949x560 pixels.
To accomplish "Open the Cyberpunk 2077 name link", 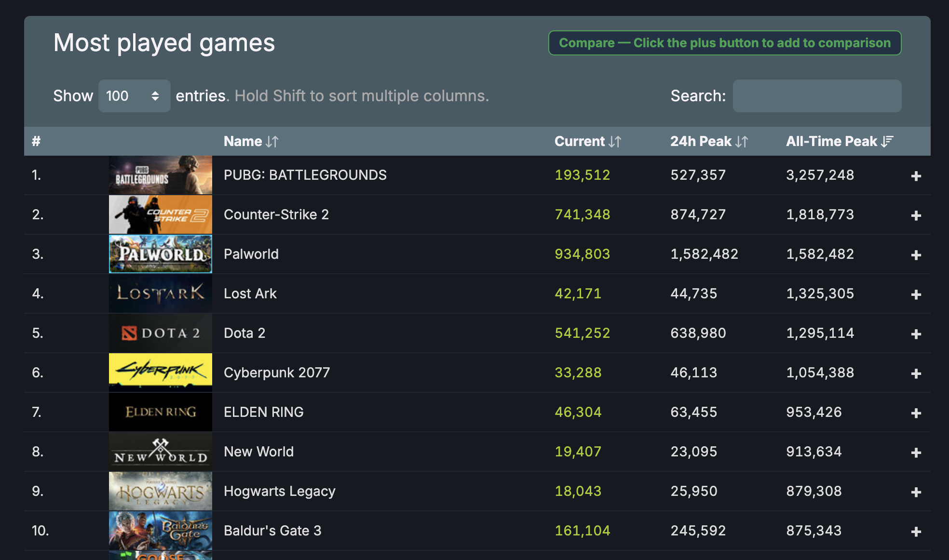I will (277, 373).
